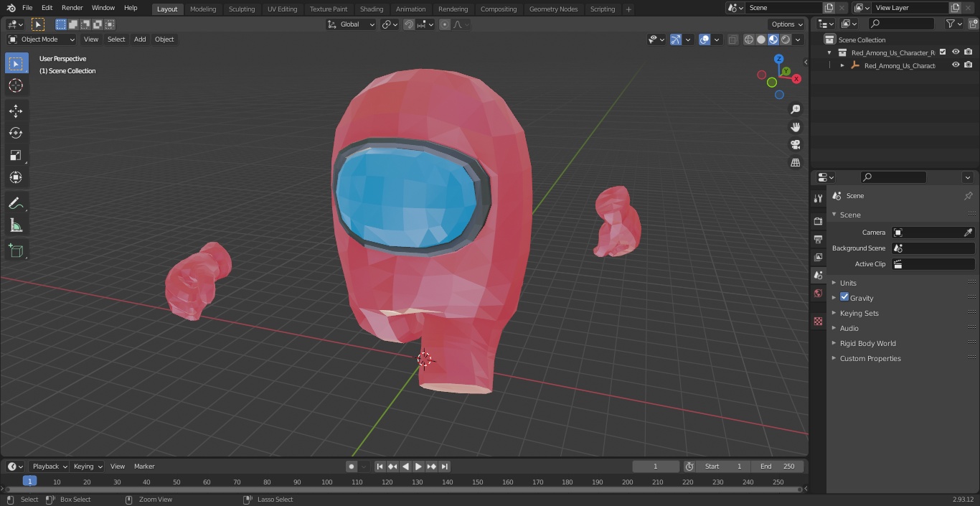Toggle the Gravity checkbox
The image size is (980, 506).
844,297
